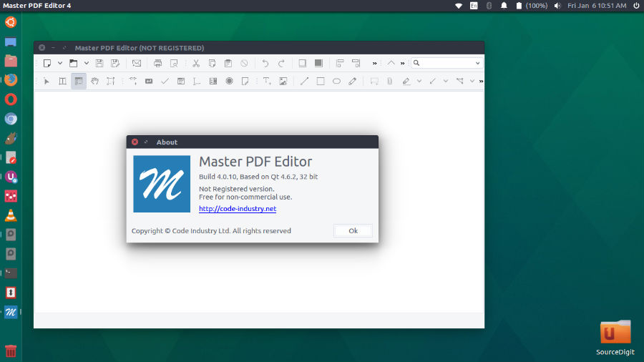Select the arrow pointer selection tool
644x362 pixels.
47,82
